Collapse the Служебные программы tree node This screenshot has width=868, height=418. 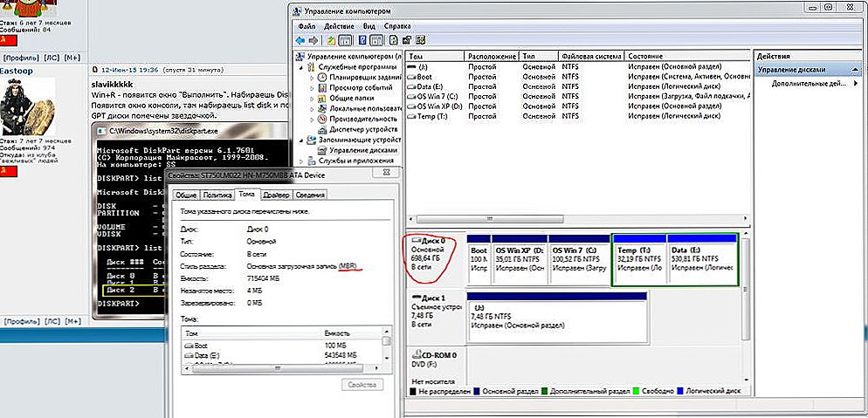(301, 67)
